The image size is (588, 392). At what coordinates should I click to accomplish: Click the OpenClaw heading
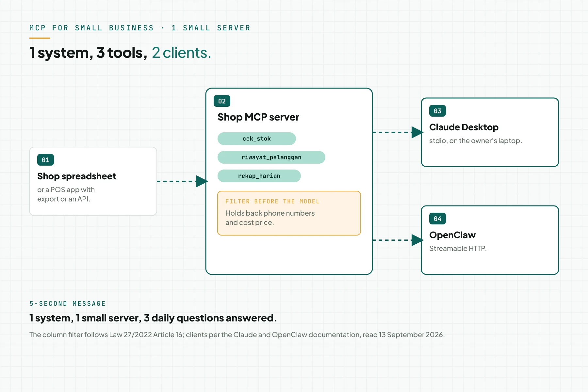pyautogui.click(x=452, y=235)
